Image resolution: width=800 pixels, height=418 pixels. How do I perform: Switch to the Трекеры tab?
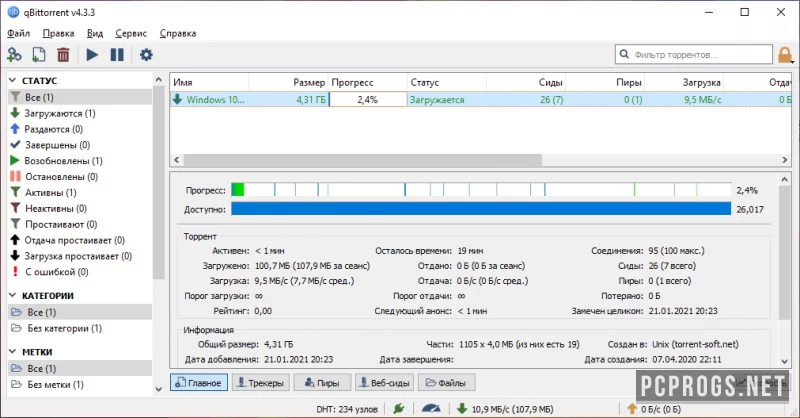coord(261,382)
